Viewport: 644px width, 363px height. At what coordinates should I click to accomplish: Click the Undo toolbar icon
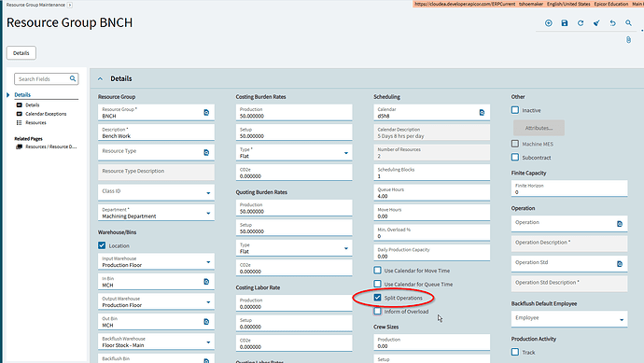point(612,23)
